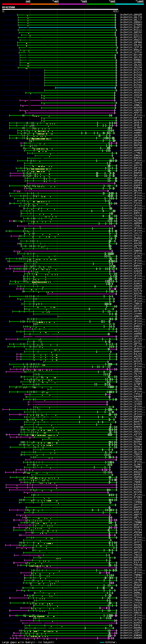Viewport: 146px width, 644px height.
Task: Select label UniRef100_C9SV38
Action: [131, 216]
